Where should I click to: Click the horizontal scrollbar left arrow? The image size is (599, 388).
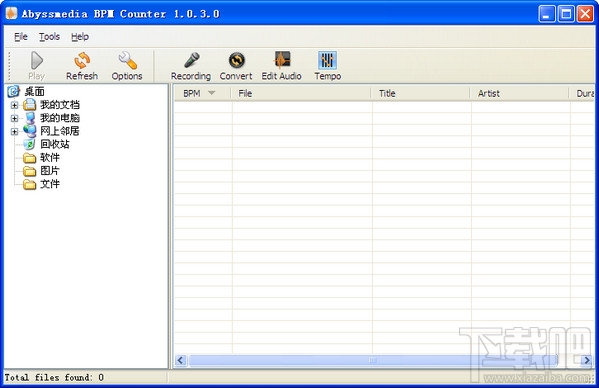tap(181, 360)
